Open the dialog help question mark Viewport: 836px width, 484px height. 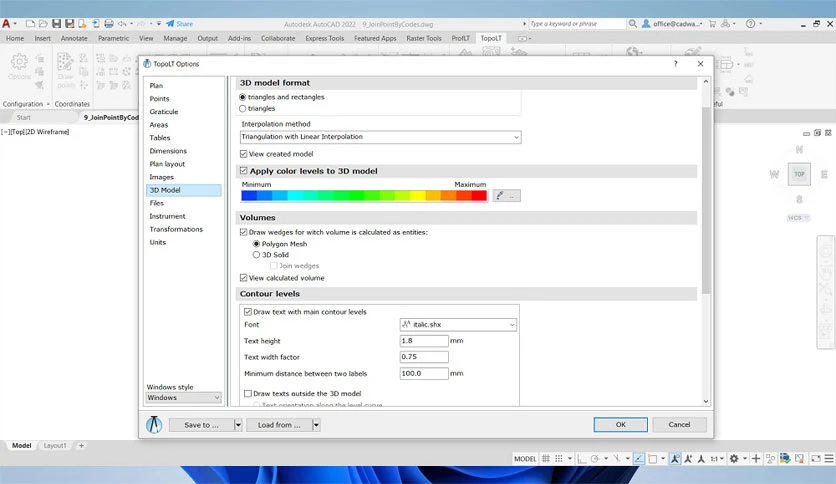pos(676,63)
